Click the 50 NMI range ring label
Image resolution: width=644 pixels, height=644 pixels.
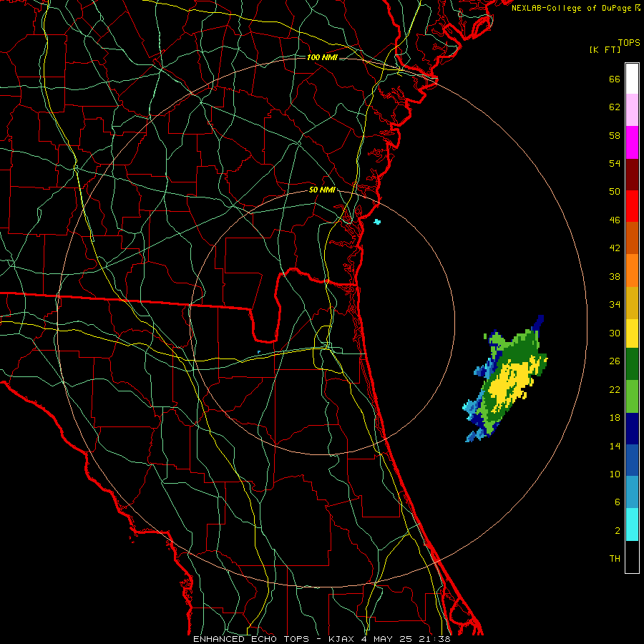click(323, 190)
